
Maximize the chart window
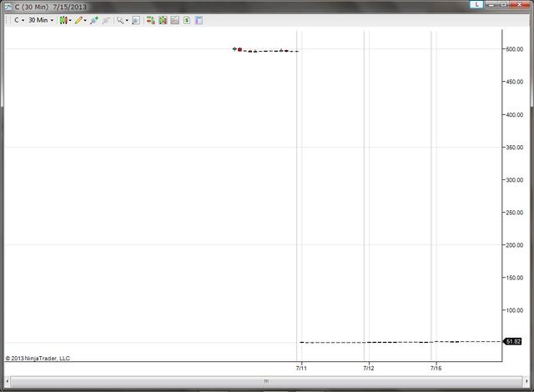coord(503,4)
